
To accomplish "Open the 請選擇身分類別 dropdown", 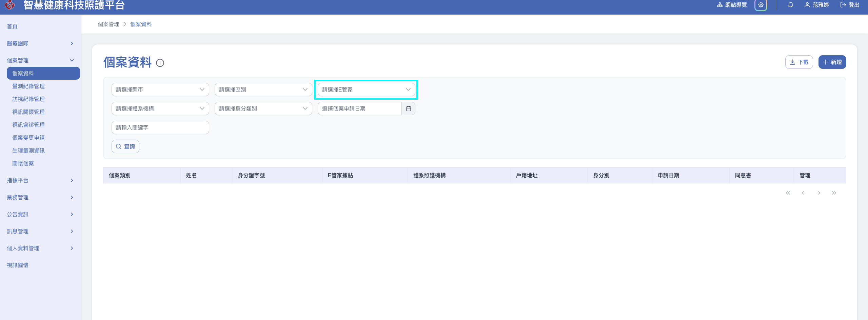I will click(263, 108).
